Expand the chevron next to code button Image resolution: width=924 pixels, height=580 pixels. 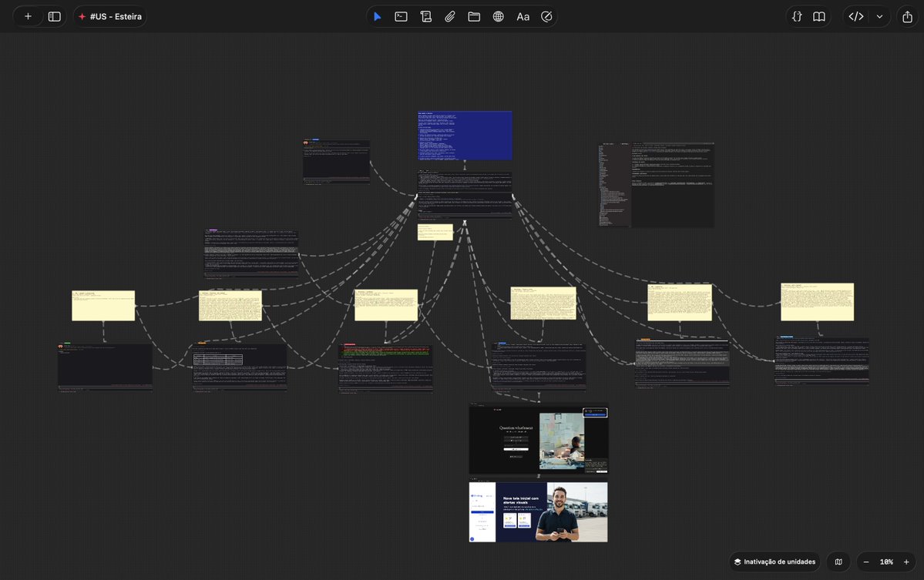coord(879,16)
